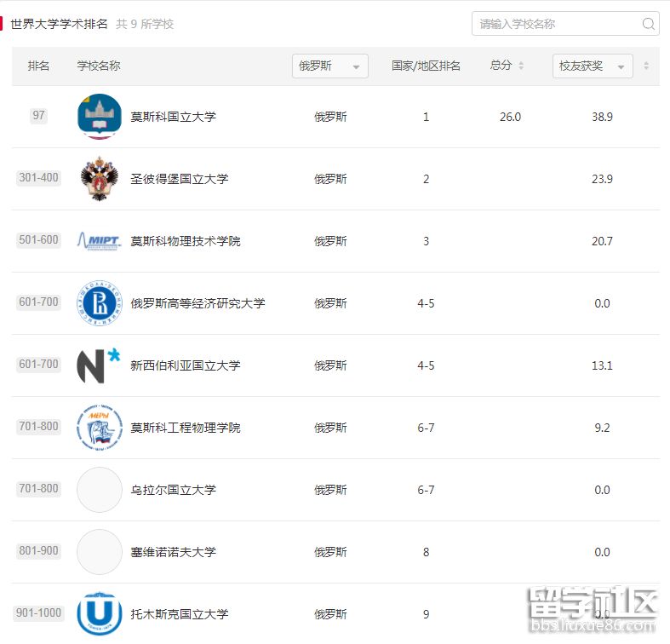
Task: Click empty logo placeholder for 塞维诺诺夫大学
Action: 99,552
